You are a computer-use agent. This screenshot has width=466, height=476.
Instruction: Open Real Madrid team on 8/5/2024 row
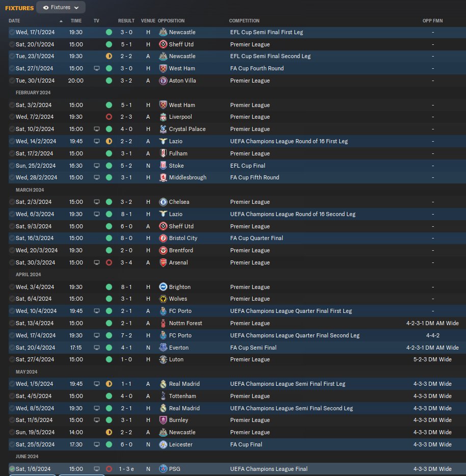[x=184, y=408]
